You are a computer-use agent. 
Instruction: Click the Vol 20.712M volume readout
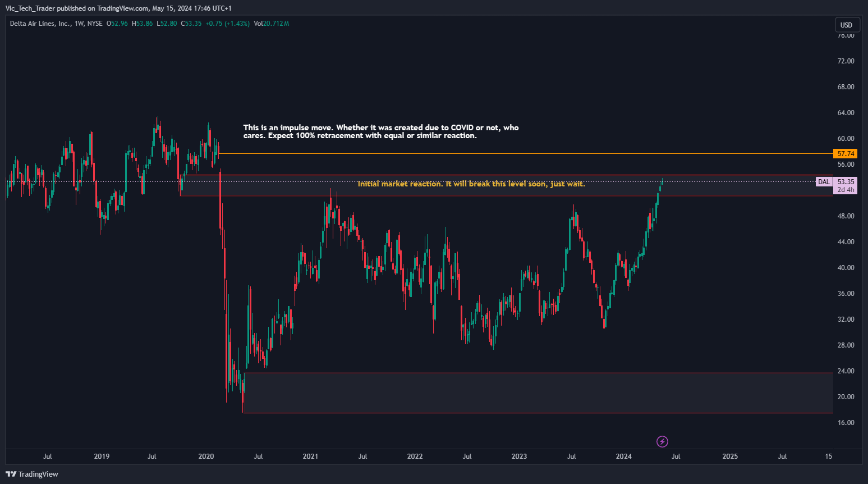(272, 24)
